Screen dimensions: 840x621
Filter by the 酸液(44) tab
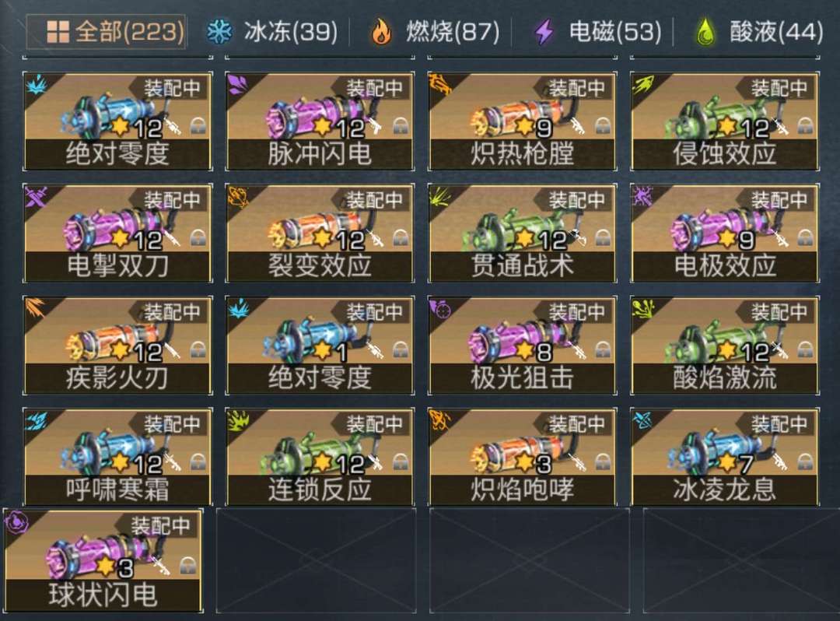758,32
